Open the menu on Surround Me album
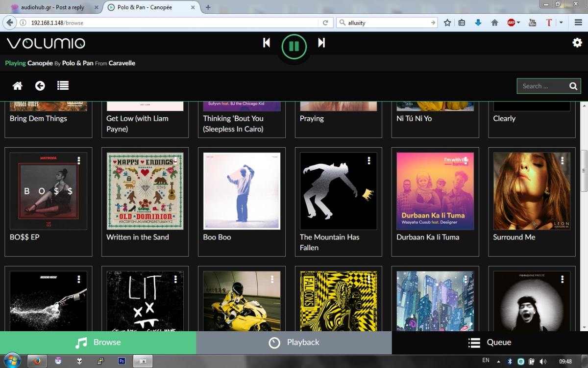Viewport: 588px width, 368px height. point(562,159)
